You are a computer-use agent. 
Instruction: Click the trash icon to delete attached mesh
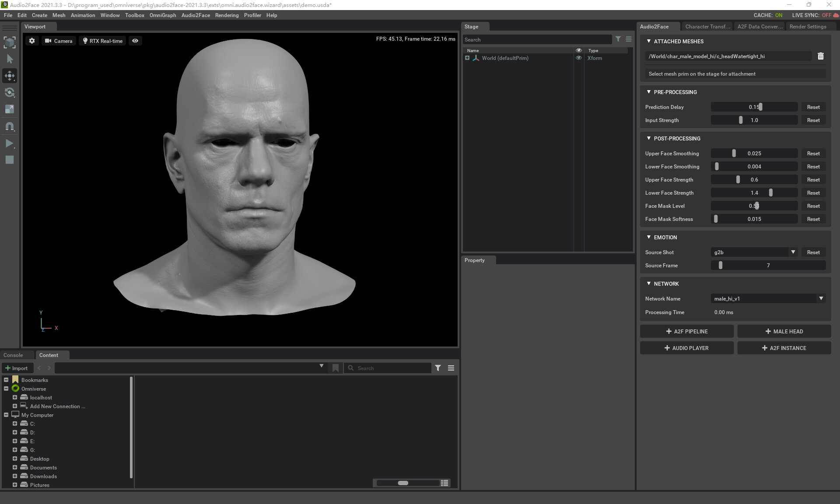pos(820,56)
